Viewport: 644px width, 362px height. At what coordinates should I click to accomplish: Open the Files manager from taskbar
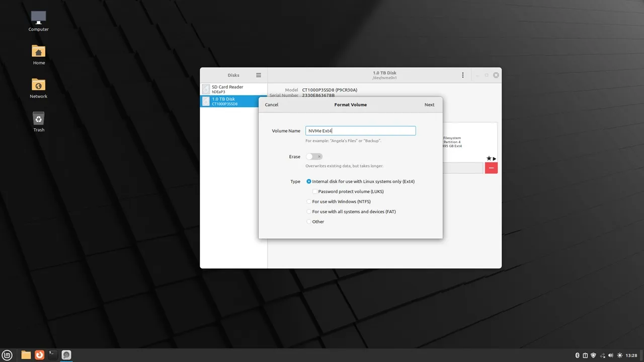point(26,355)
